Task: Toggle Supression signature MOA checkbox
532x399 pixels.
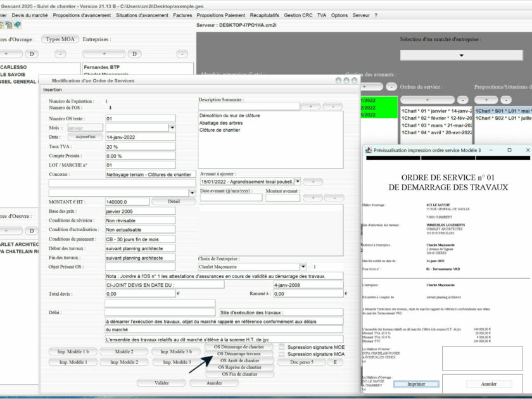Action: point(282,354)
